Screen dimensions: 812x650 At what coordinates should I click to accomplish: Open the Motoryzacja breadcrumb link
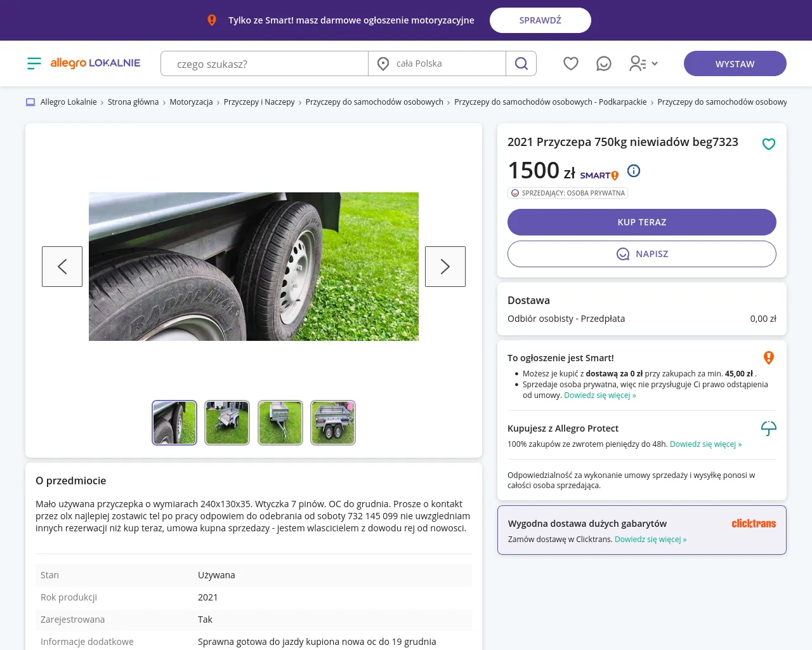click(191, 102)
